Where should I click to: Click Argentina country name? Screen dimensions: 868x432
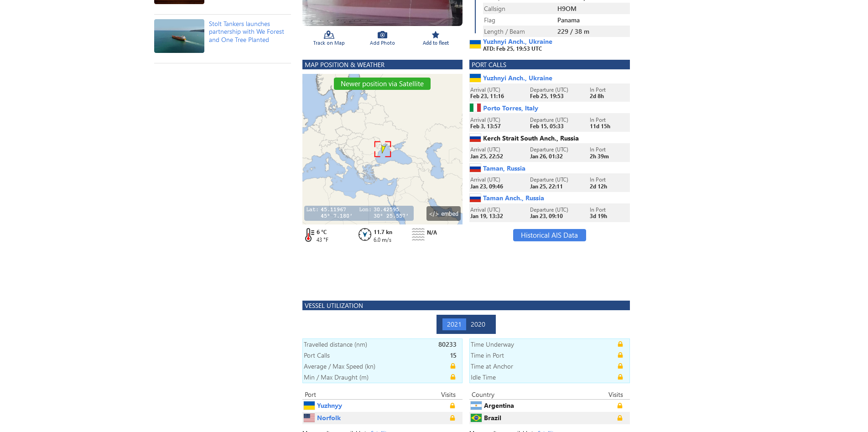[499, 406]
